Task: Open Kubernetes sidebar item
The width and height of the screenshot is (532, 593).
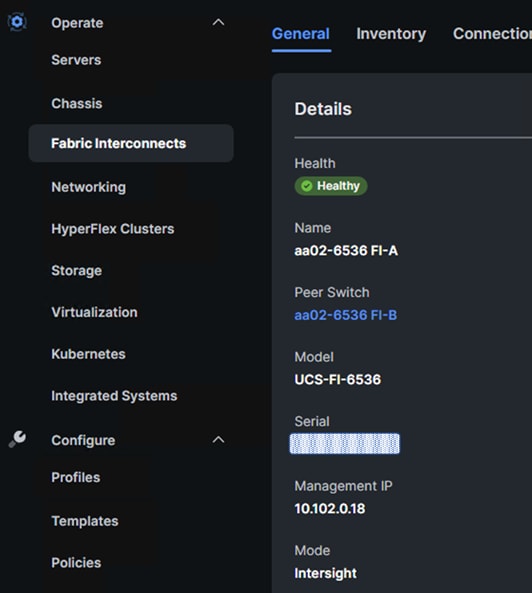Action: (88, 354)
